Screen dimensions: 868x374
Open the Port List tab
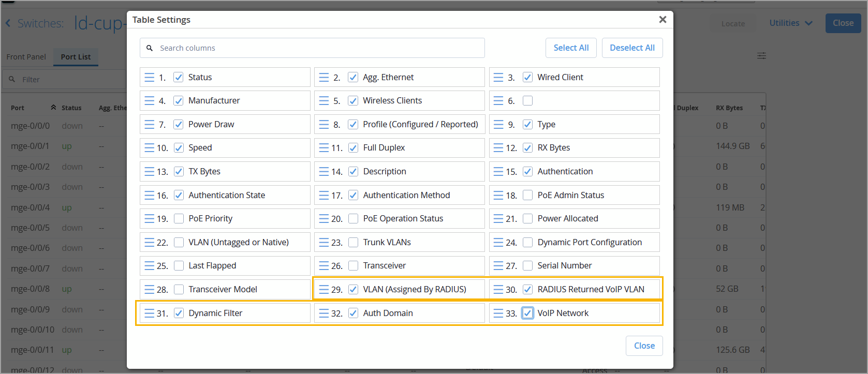[76, 57]
